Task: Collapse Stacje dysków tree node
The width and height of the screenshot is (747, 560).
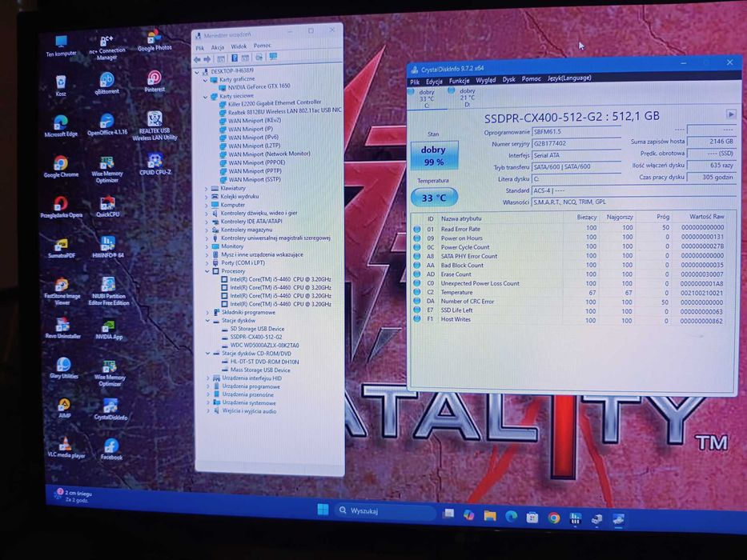Action: point(207,321)
